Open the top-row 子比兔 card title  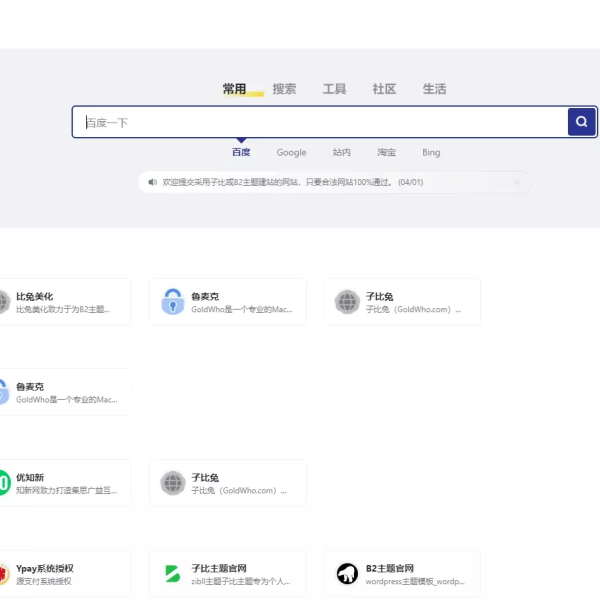click(380, 297)
